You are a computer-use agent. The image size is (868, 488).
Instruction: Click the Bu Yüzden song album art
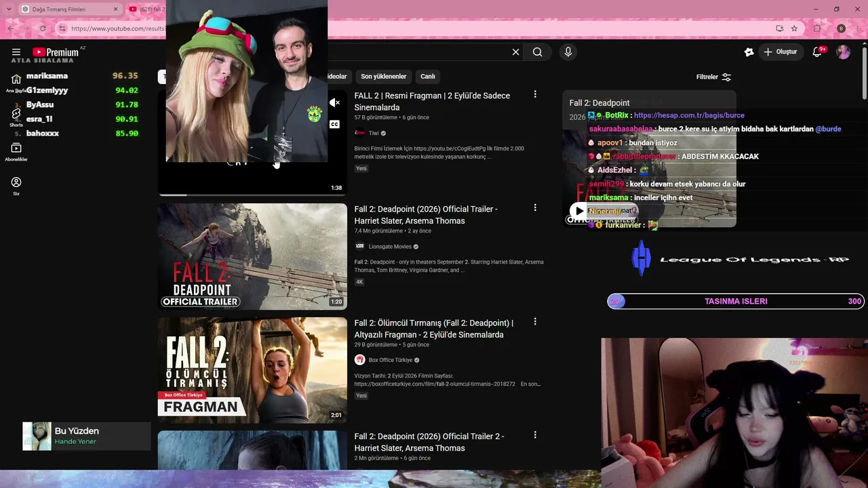(37, 436)
